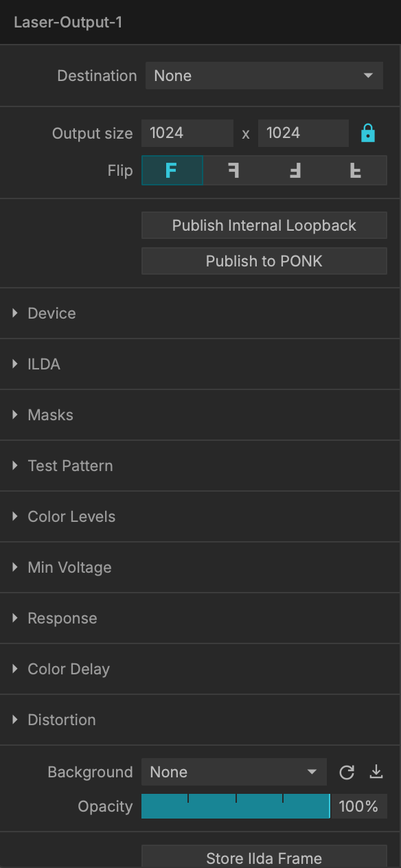Click the output width input field
401x868 pixels.
pyautogui.click(x=187, y=133)
